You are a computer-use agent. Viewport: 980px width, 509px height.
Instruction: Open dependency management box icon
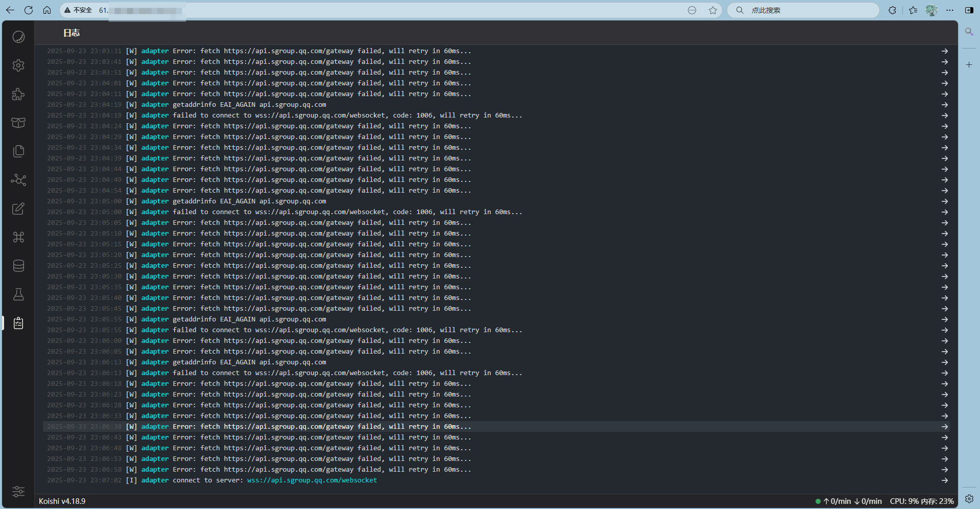click(x=18, y=123)
